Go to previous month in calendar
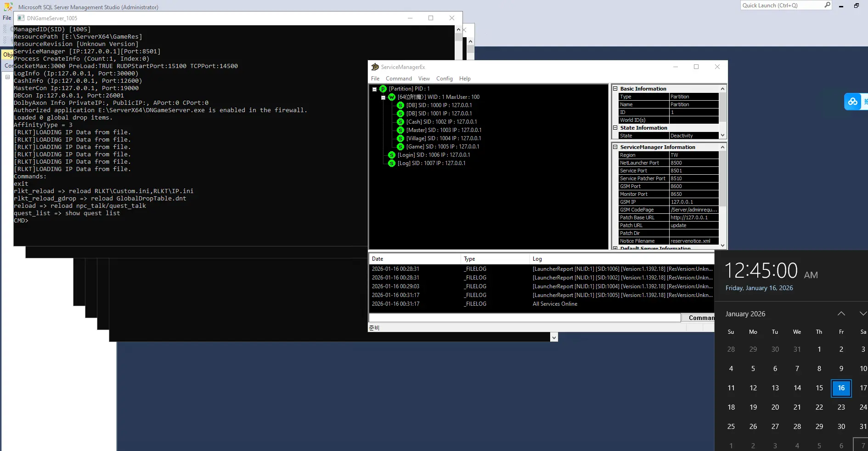The height and width of the screenshot is (451, 868). point(841,314)
